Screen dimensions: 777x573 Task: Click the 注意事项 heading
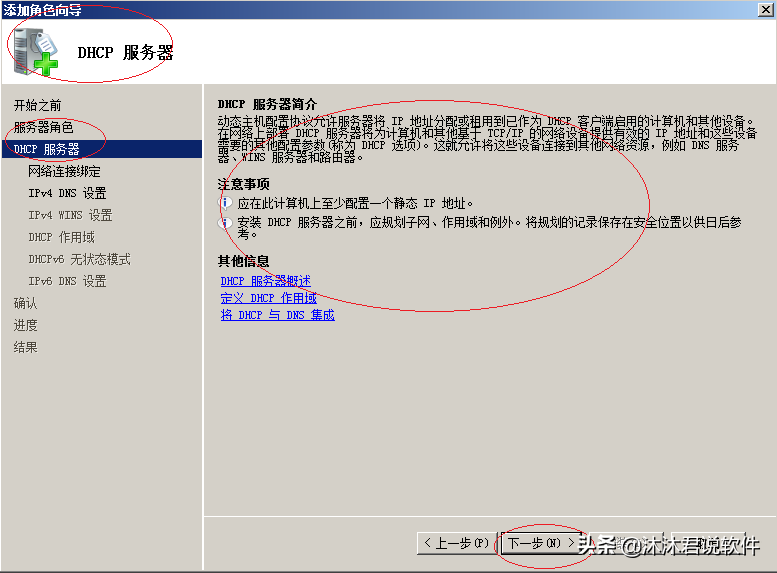pyautogui.click(x=243, y=184)
